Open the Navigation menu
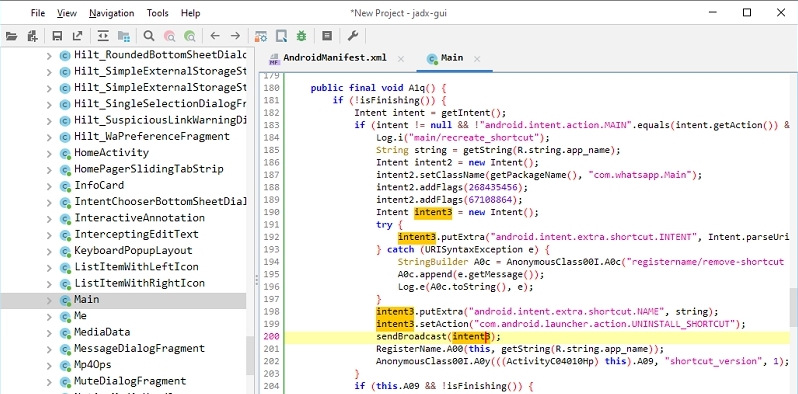Viewport: 798px width, 394px height. coord(111,13)
